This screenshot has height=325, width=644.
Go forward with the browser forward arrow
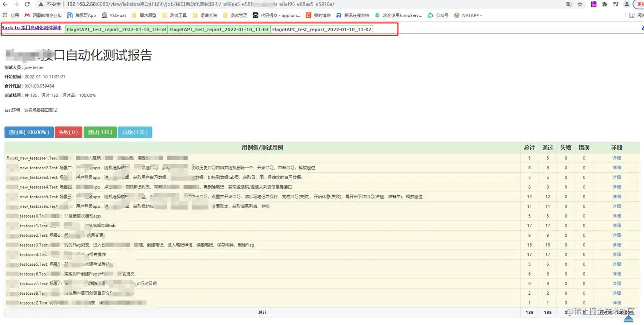click(x=16, y=4)
